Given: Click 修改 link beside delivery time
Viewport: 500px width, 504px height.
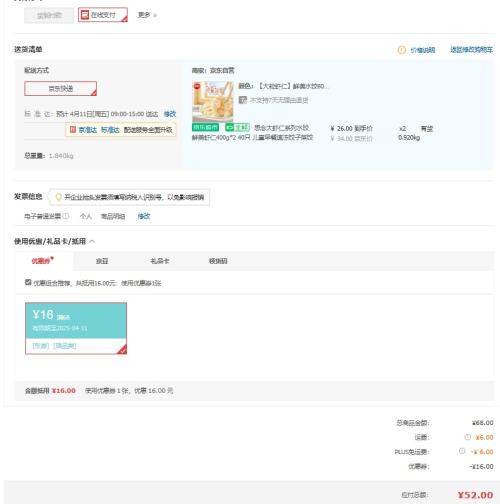Looking at the screenshot, I should pos(170,114).
